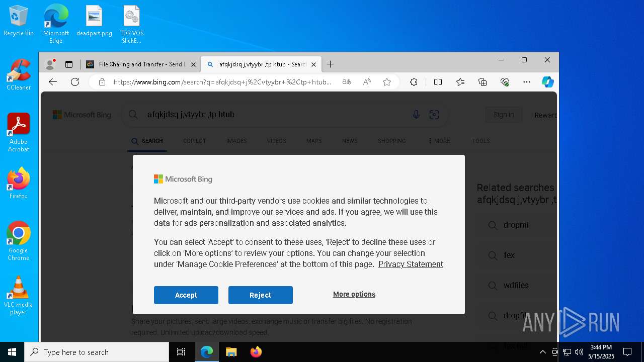Image resolution: width=644 pixels, height=362 pixels.
Task: View site information via the lock icon
Action: pyautogui.click(x=102, y=82)
